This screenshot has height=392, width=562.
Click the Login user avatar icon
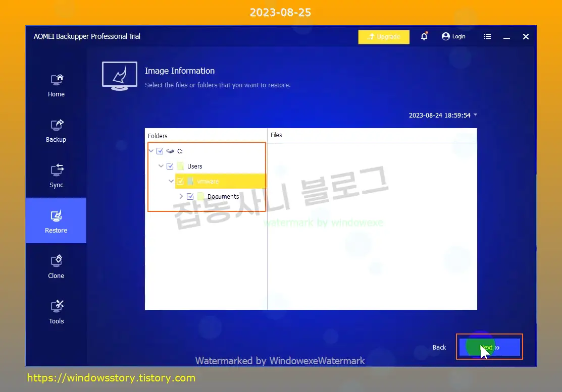(445, 36)
